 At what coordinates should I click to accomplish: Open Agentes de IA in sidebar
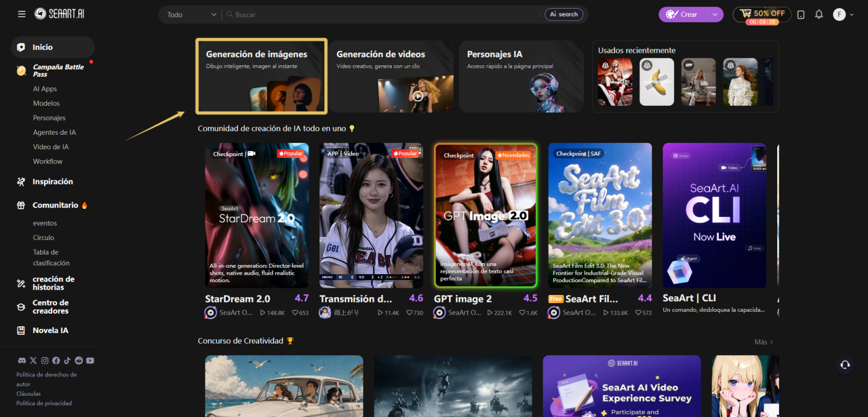click(54, 132)
